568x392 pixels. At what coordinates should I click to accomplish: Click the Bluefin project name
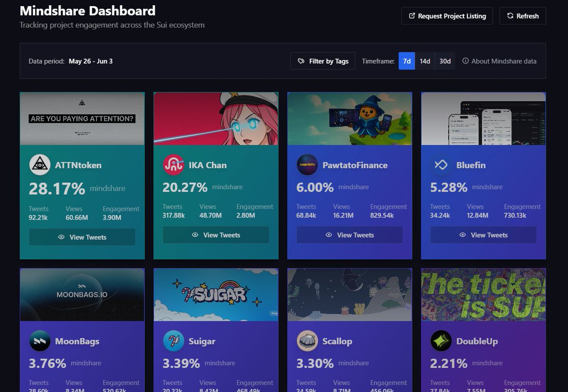(471, 165)
